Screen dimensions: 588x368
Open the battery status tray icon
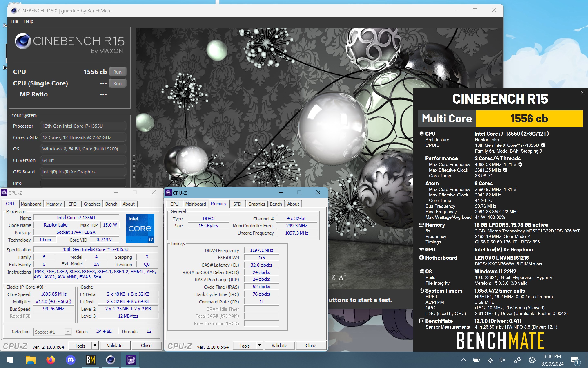[477, 360]
